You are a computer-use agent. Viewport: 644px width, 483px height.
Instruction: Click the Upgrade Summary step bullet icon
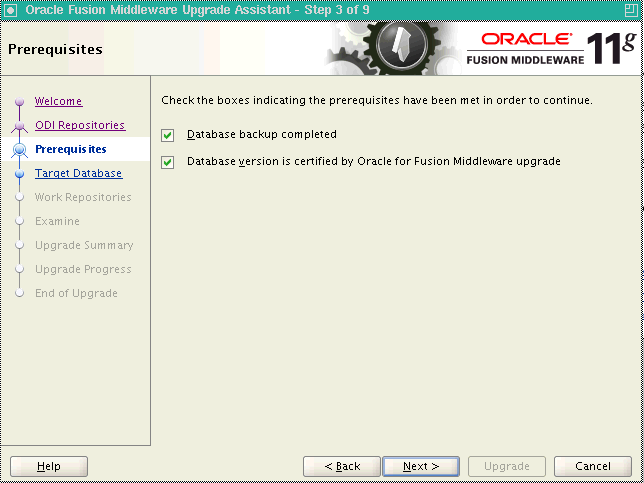pyautogui.click(x=19, y=245)
